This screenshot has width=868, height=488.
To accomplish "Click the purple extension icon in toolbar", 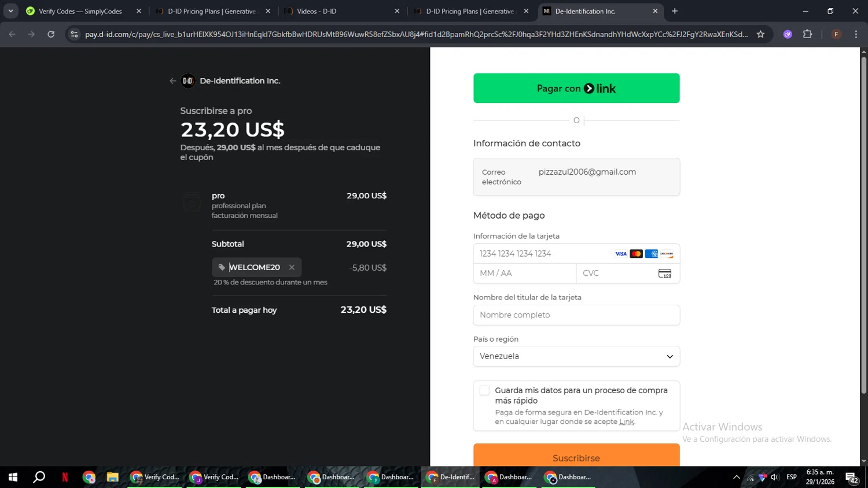I will click(x=788, y=34).
